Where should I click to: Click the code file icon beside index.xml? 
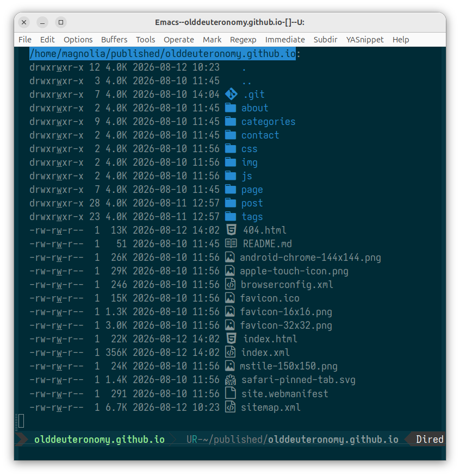(x=231, y=352)
